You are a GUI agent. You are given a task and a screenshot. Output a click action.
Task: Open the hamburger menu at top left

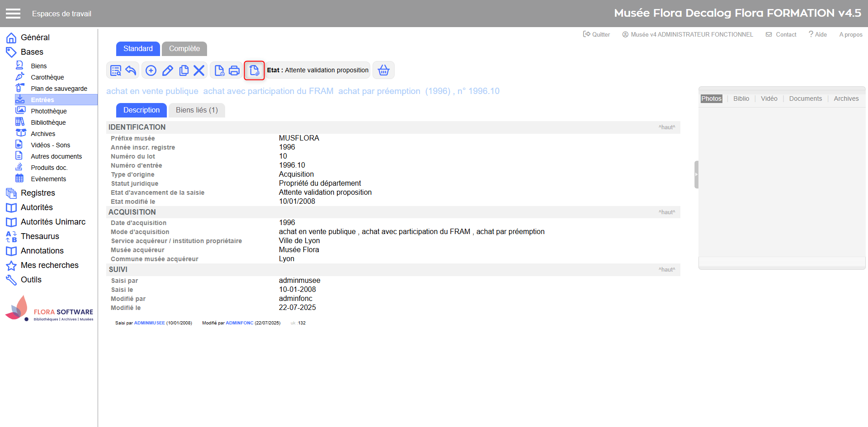(13, 14)
